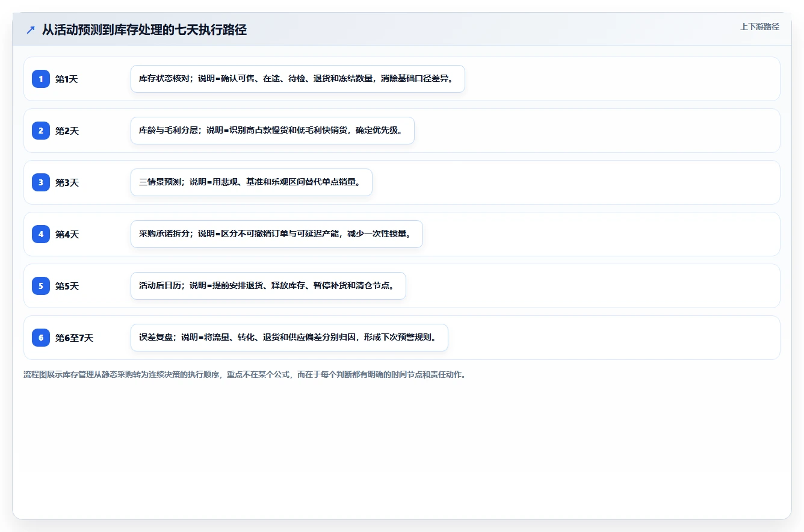Open the 三情景预测 step card
This screenshot has height=532, width=804.
(x=252, y=182)
